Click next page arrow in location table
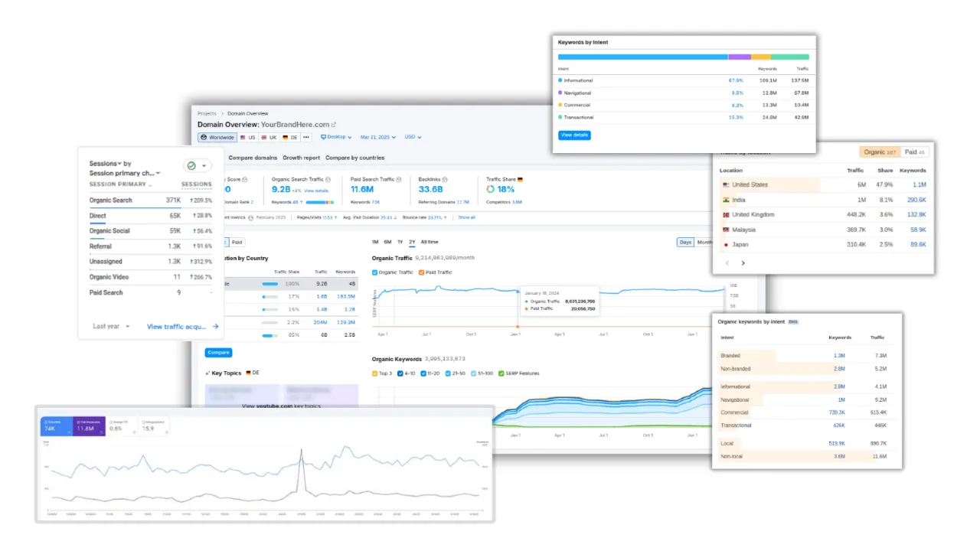This screenshot has height=551, width=980. pos(743,263)
